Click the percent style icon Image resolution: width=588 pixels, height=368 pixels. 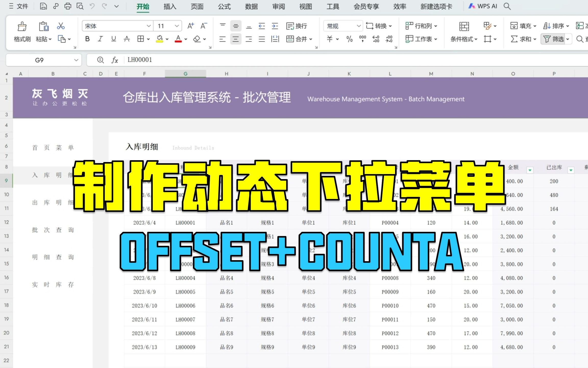349,39
